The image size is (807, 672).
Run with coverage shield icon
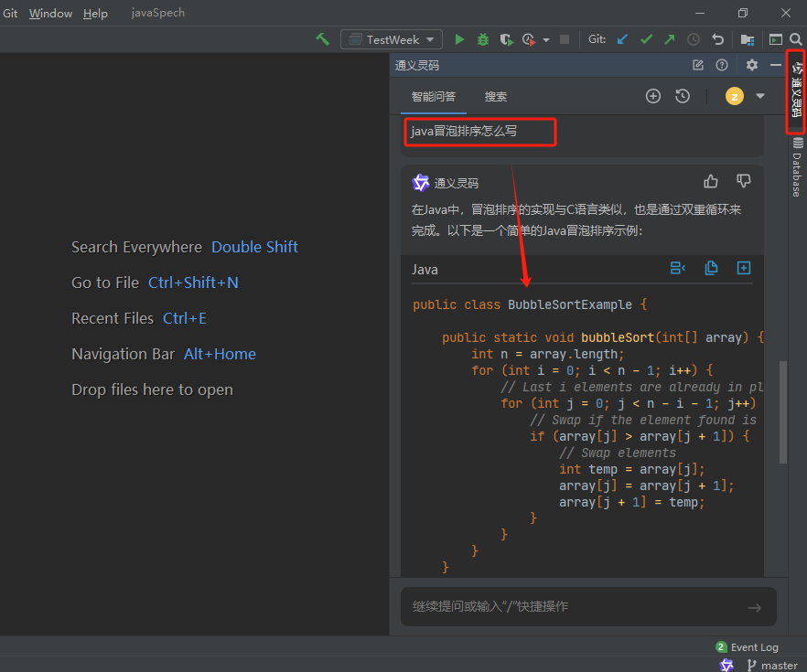(506, 39)
